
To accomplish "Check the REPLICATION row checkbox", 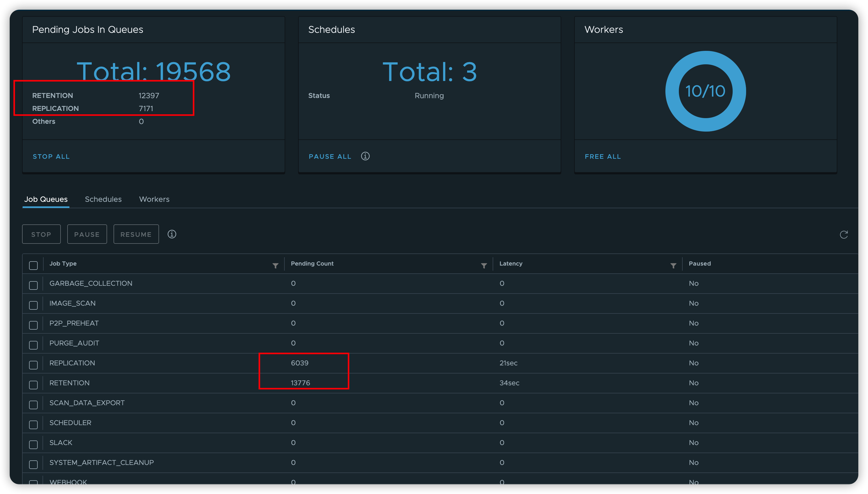I will pos(33,365).
